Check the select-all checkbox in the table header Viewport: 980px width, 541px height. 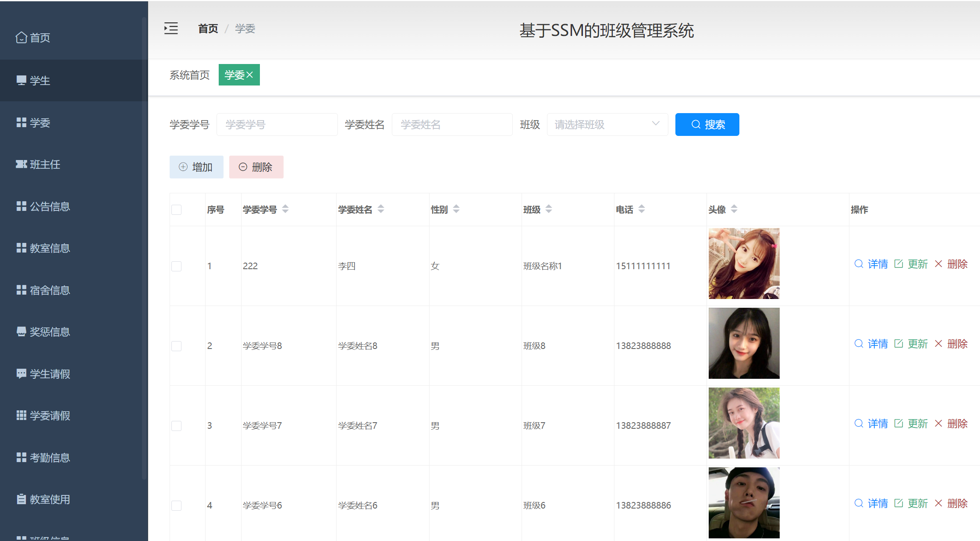[x=177, y=210]
